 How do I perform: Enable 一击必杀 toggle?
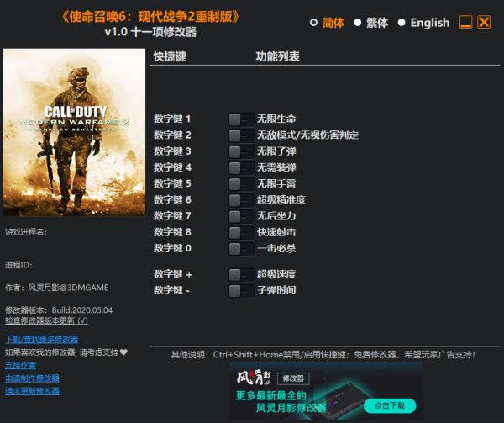[x=241, y=249]
